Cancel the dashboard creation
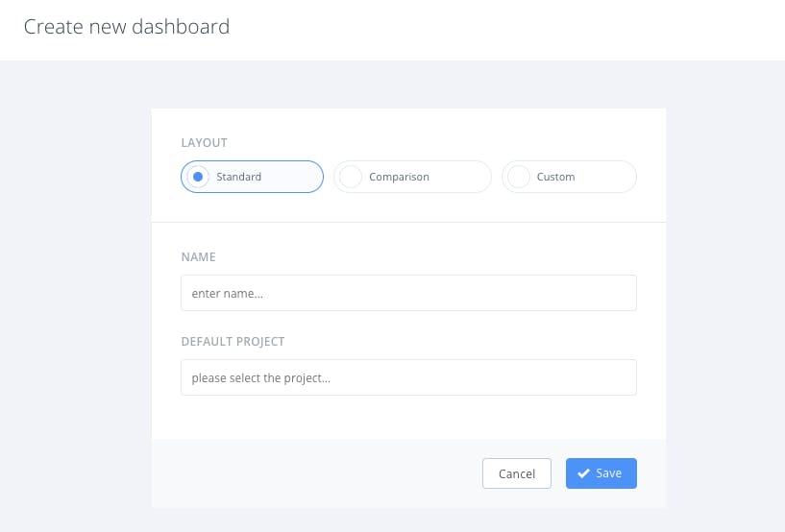 517,473
